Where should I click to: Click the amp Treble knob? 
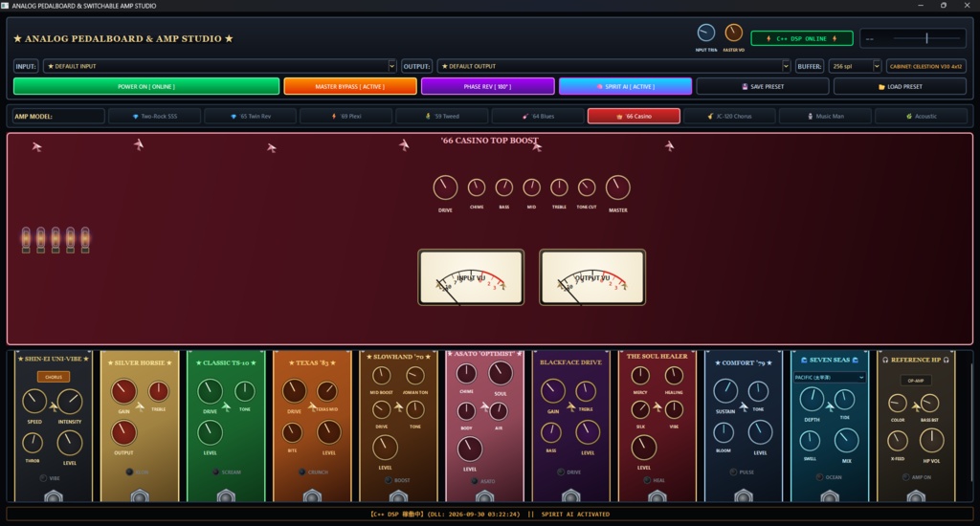[x=559, y=187]
